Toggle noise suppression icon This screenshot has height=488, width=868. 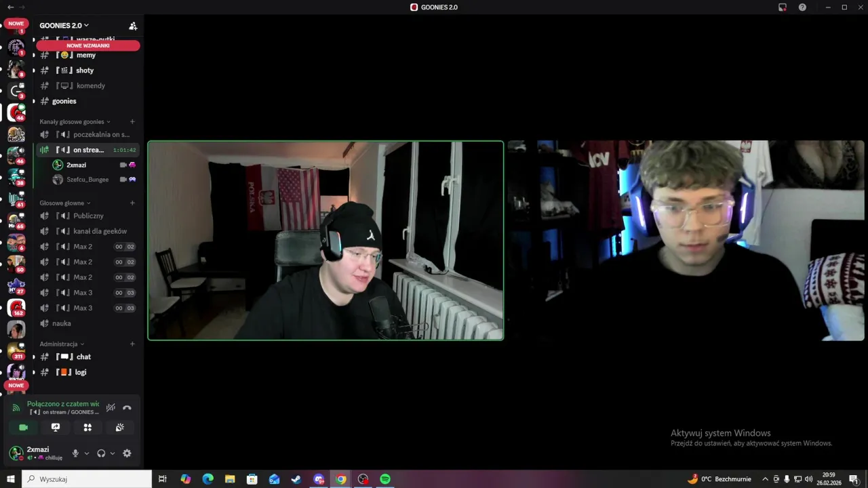tap(111, 407)
